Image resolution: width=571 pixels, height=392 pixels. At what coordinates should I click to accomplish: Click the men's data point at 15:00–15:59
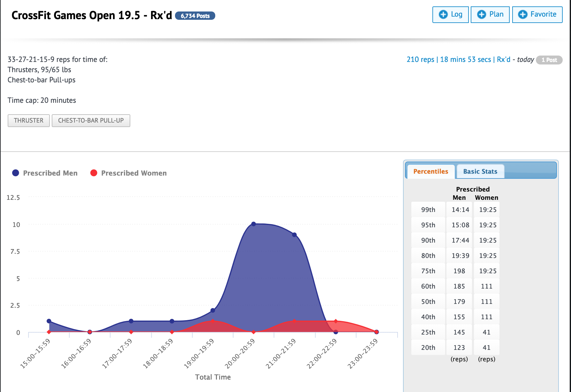pyautogui.click(x=49, y=321)
